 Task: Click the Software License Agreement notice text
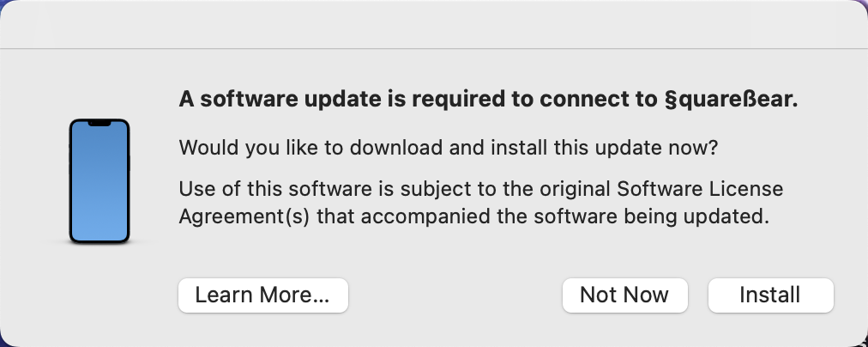point(470,203)
